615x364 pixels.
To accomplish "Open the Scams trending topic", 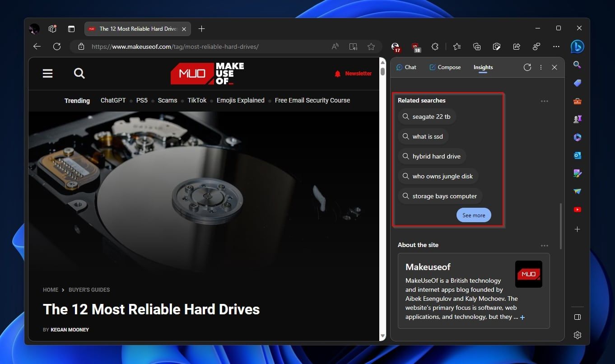I will [168, 100].
